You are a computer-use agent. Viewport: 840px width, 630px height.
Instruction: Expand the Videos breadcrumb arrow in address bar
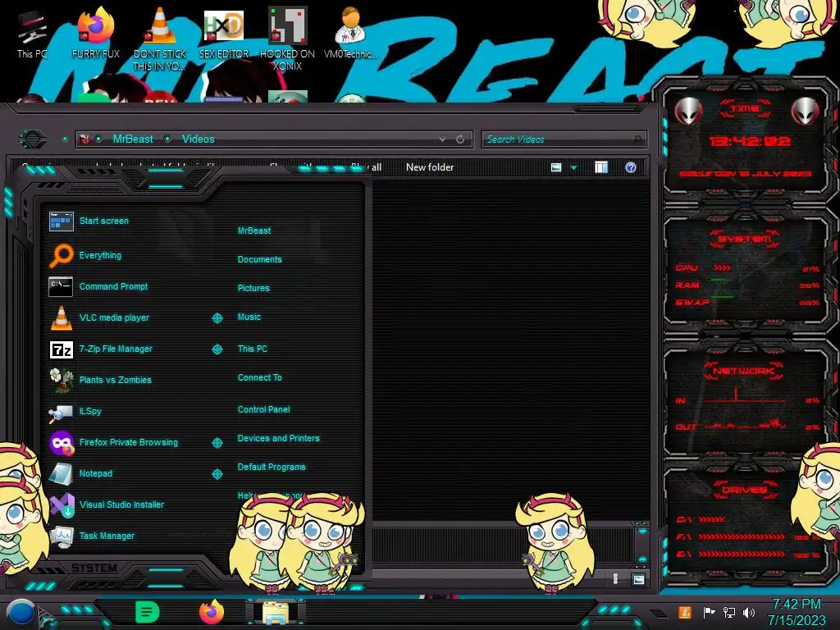click(167, 139)
